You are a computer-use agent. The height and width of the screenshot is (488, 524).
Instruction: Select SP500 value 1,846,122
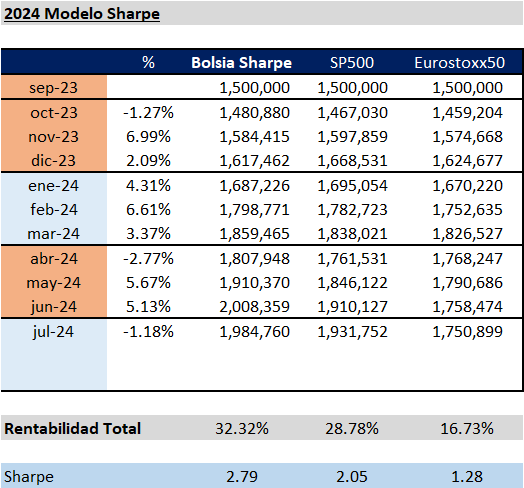[353, 283]
